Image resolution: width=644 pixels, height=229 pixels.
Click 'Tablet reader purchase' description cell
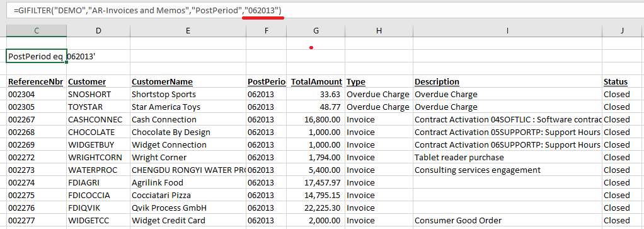coord(507,158)
